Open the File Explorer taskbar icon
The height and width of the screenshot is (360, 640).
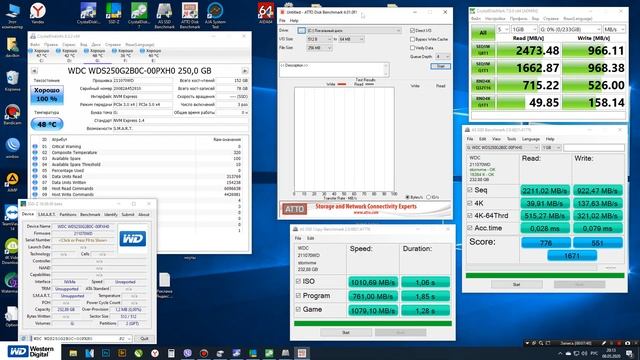click(73, 353)
